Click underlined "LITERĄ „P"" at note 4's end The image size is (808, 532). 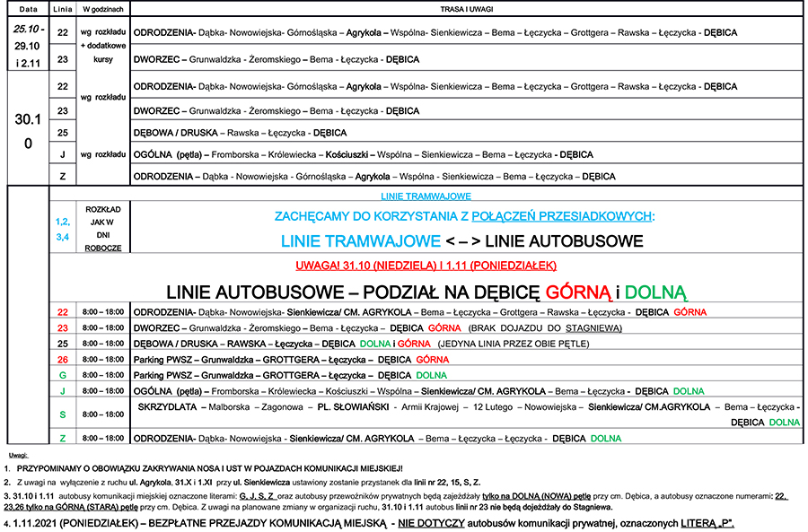[x=707, y=524]
